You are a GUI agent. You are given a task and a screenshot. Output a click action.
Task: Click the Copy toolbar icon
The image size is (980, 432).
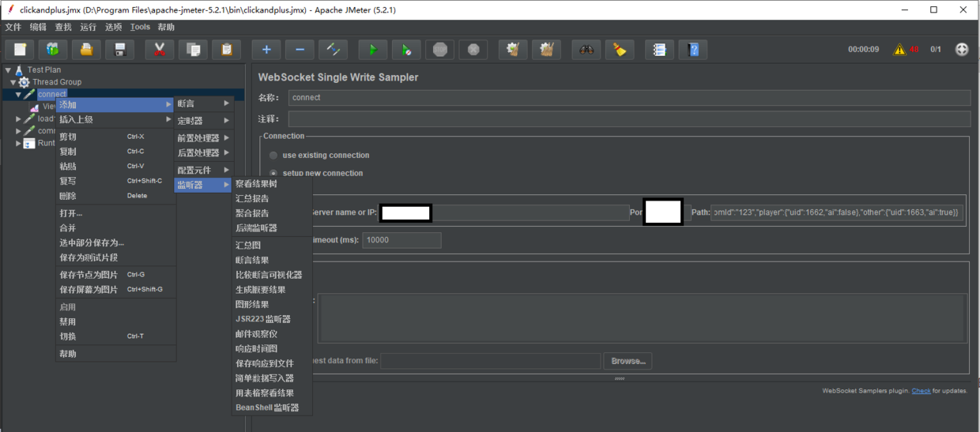pos(193,49)
